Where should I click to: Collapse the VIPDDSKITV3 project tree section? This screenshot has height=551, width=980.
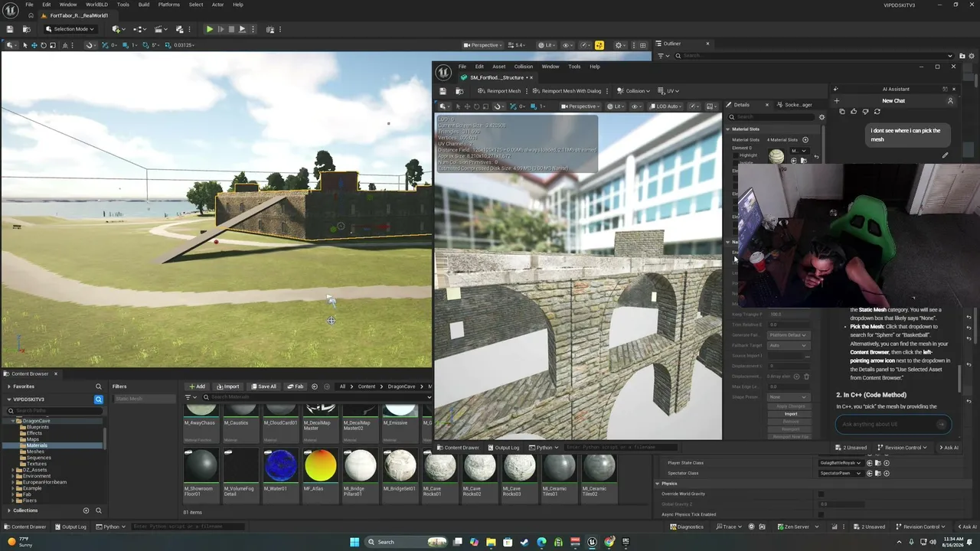pyautogui.click(x=8, y=399)
